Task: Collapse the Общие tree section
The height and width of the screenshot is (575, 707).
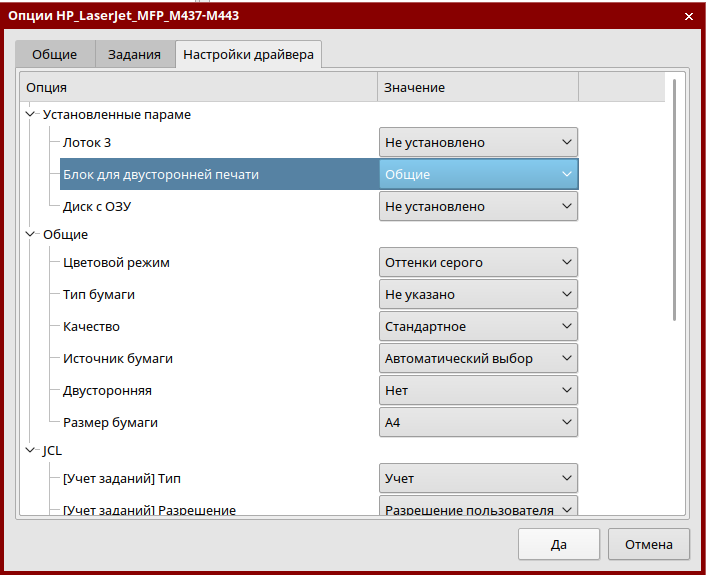Action: pyautogui.click(x=30, y=235)
